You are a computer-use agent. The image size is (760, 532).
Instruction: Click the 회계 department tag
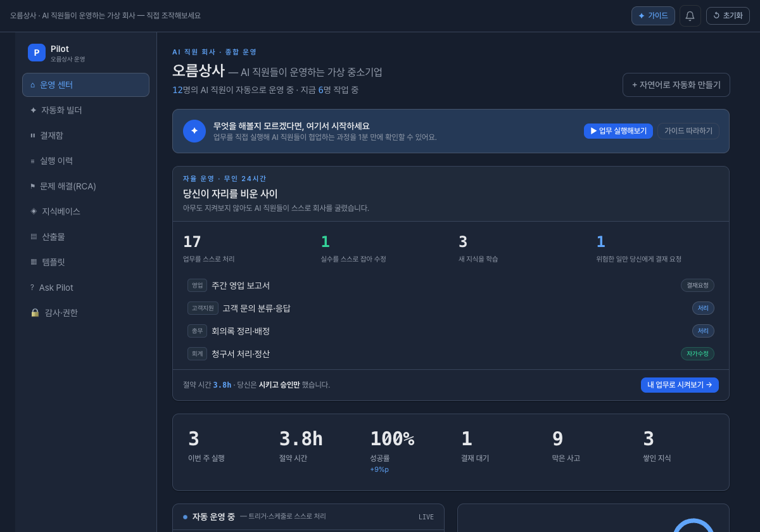[197, 354]
